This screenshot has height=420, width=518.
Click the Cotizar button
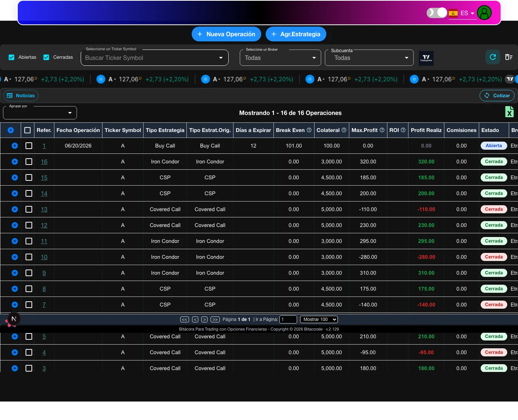(x=497, y=95)
